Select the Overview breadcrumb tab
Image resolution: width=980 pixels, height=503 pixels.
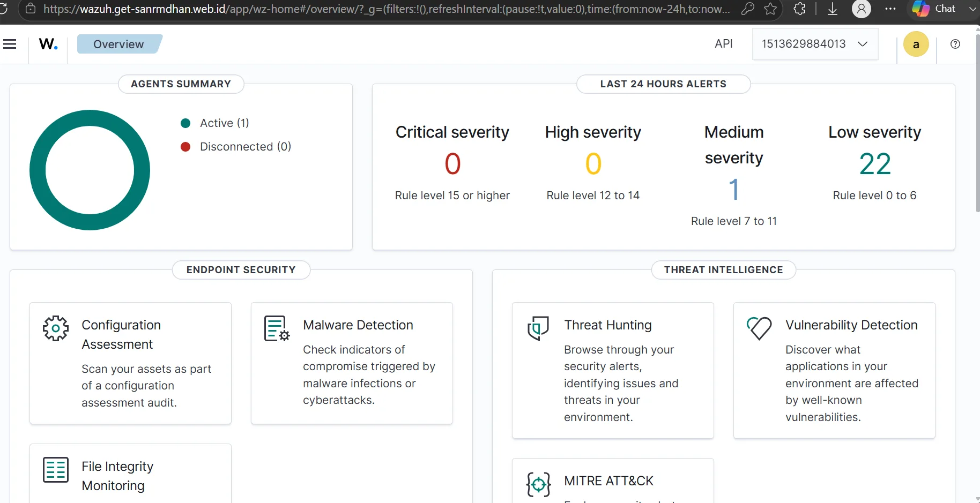pos(119,44)
